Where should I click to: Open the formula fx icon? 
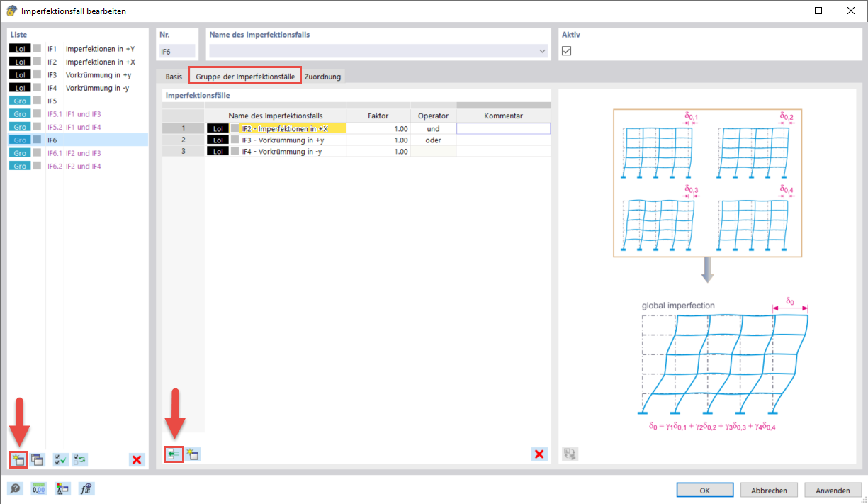[x=87, y=488]
